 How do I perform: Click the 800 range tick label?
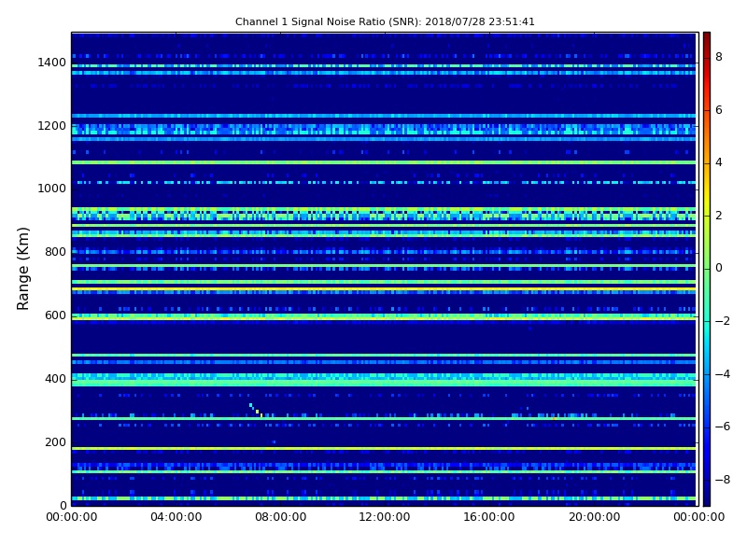click(x=55, y=252)
